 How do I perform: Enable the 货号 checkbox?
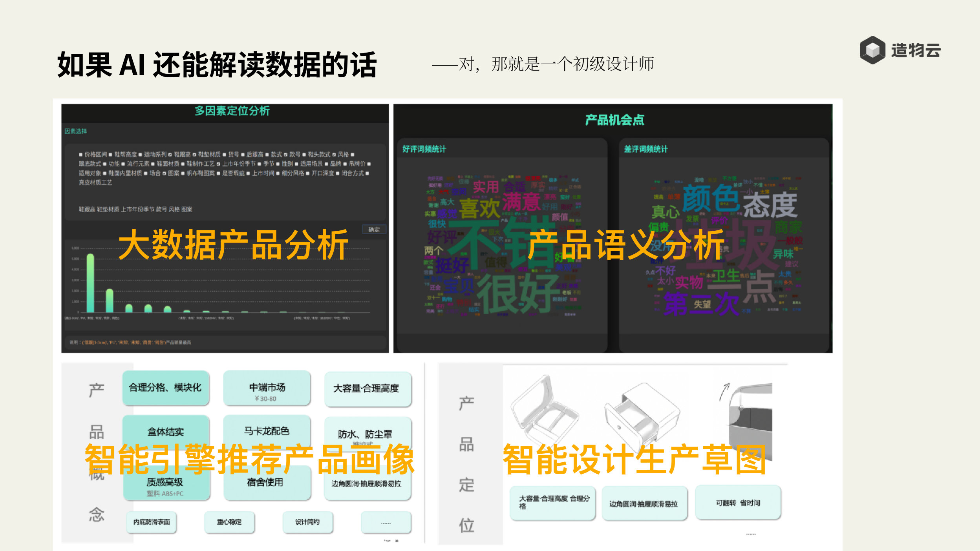click(224, 155)
